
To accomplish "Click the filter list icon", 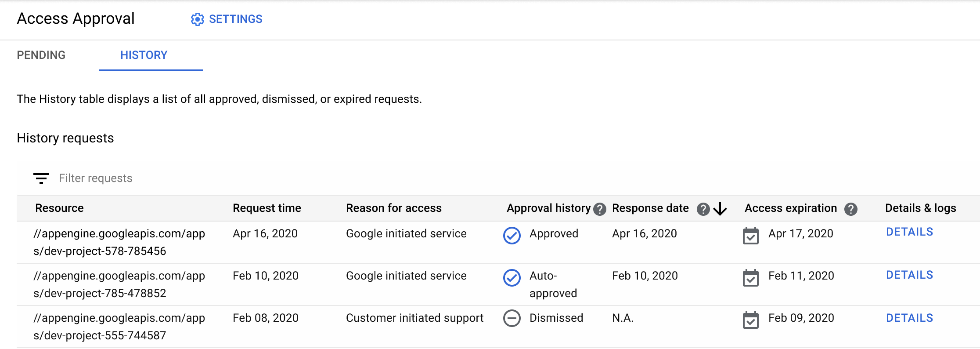I will [41, 178].
